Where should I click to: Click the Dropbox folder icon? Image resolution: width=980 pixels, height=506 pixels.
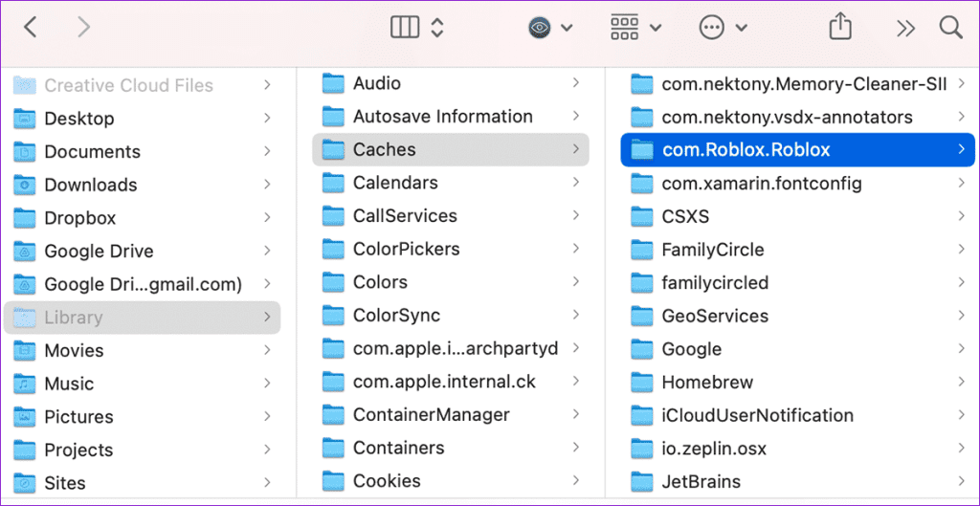click(25, 218)
